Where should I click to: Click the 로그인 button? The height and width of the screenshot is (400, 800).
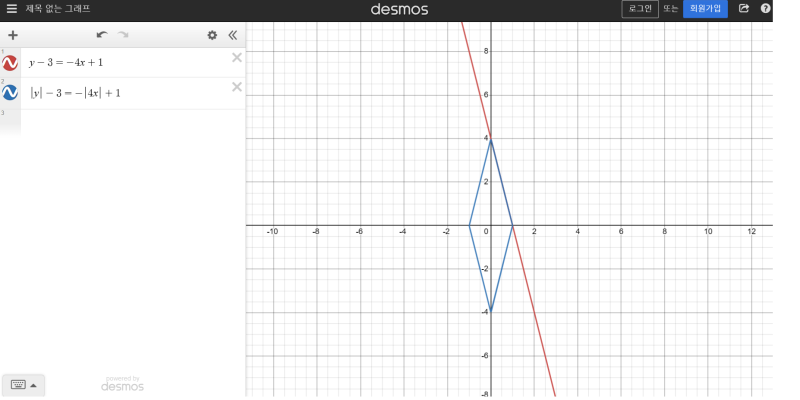[x=640, y=9]
